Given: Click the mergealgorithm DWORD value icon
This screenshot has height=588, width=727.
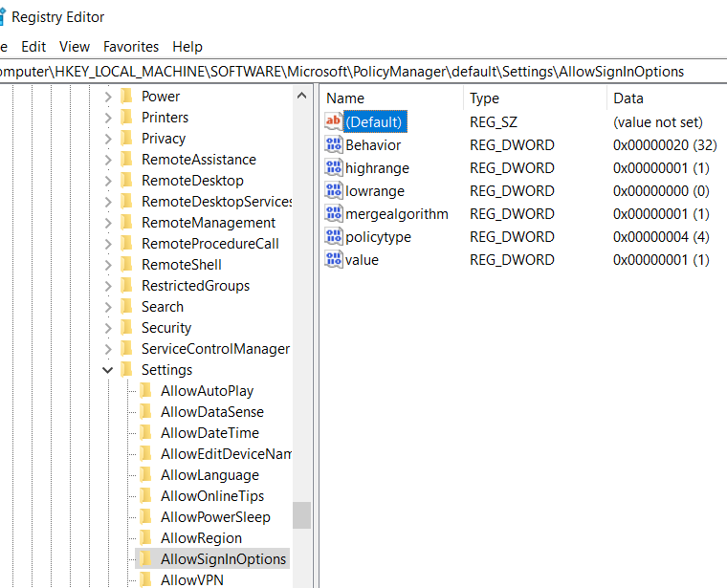Looking at the screenshot, I should click(x=333, y=213).
